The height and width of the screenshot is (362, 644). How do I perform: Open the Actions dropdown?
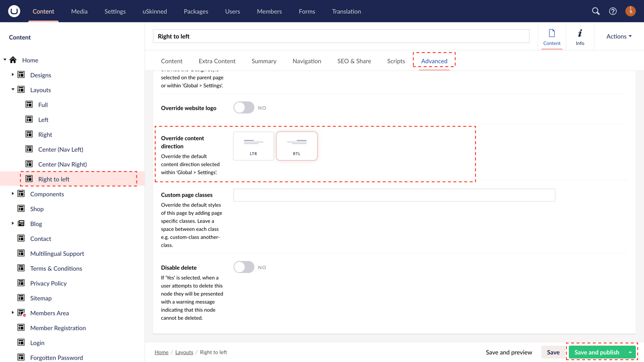[618, 36]
